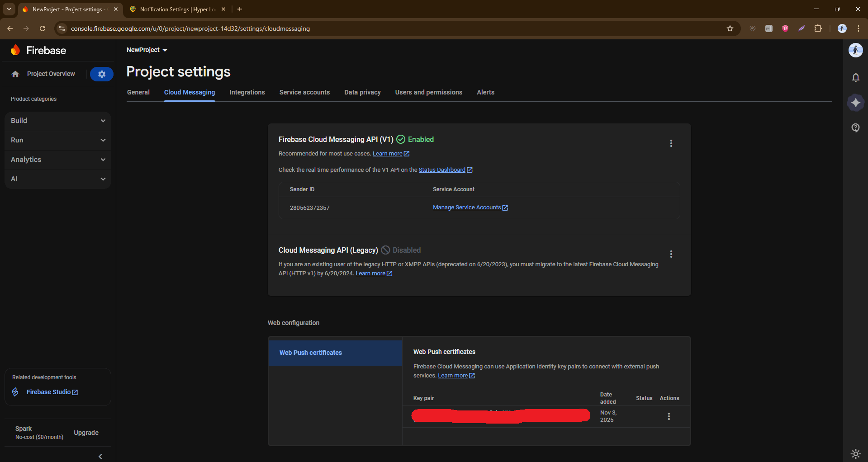Toggle the light/dark theme icon
868x462 pixels.
tap(855, 453)
